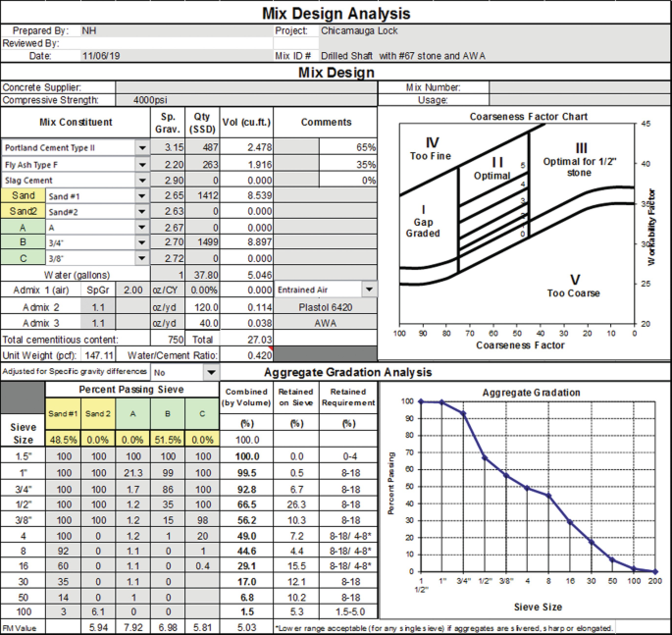Select the empty Mix Number field
The width and height of the screenshot is (672, 635).
(580, 87)
